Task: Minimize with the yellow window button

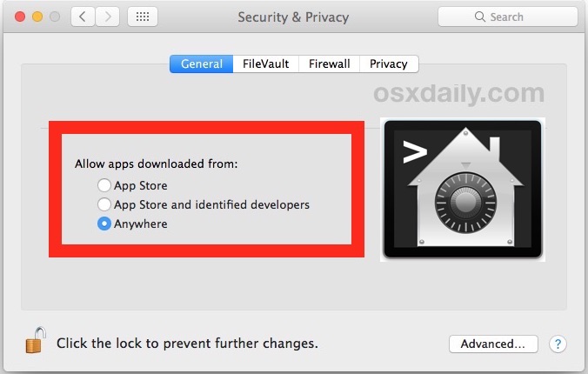Action: pyautogui.click(x=37, y=17)
